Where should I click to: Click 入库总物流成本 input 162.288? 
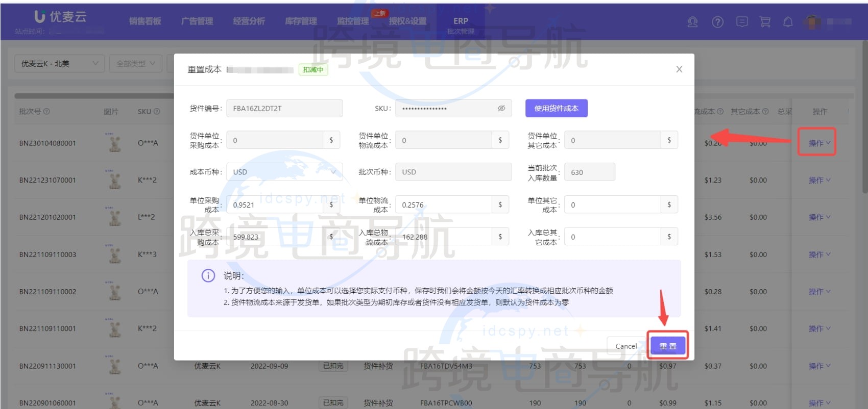(444, 237)
